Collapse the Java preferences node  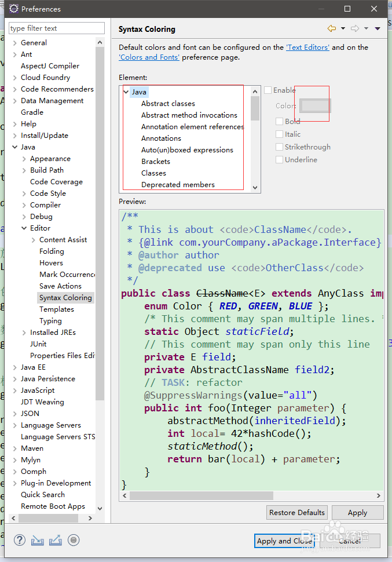14,147
